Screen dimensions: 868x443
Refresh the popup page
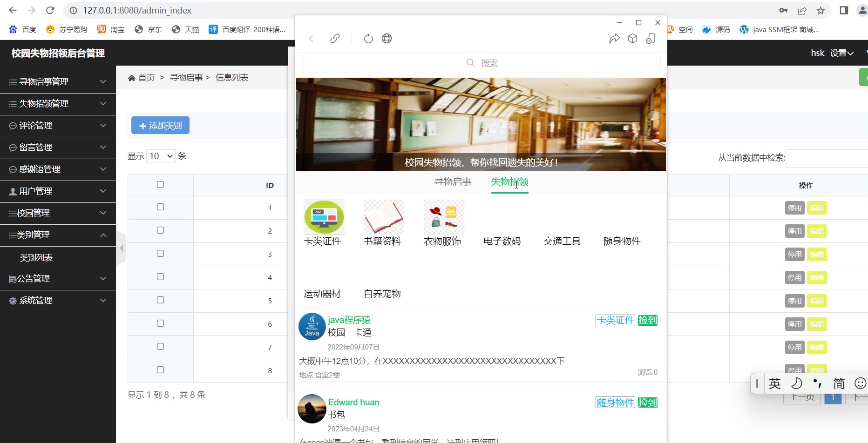coord(368,39)
